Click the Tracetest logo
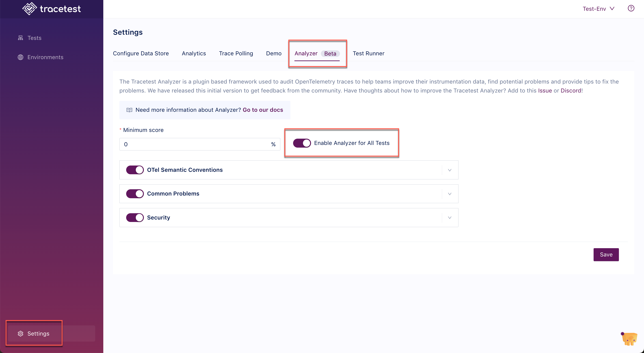The height and width of the screenshot is (353, 644). [52, 9]
